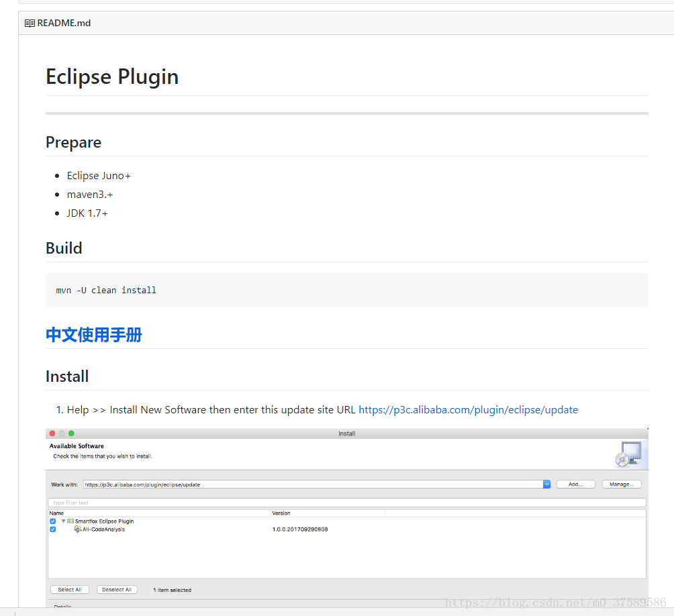Click the Install window title bar text
Image resolution: width=674 pixels, height=616 pixels.
(x=347, y=433)
